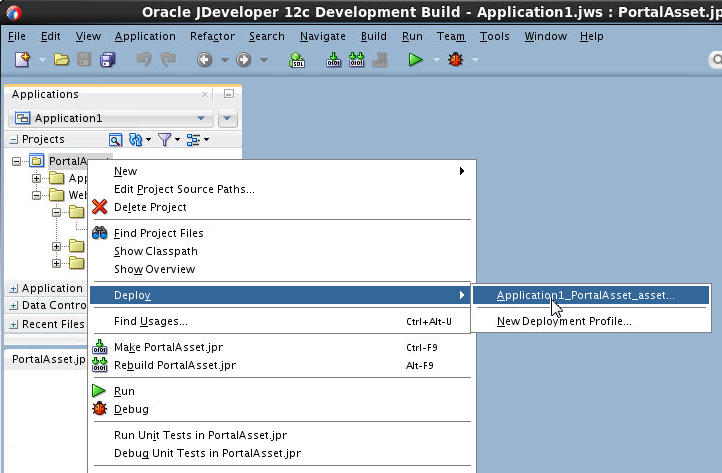Choose Make PortalAsset.jpr
Screen dimensions: 722x473
pyautogui.click(x=283, y=347)
